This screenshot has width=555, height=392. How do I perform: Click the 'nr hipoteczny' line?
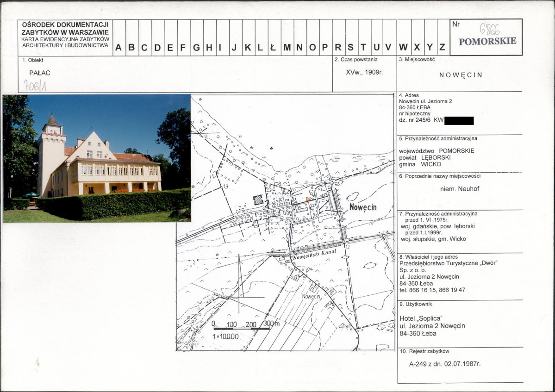[414, 113]
